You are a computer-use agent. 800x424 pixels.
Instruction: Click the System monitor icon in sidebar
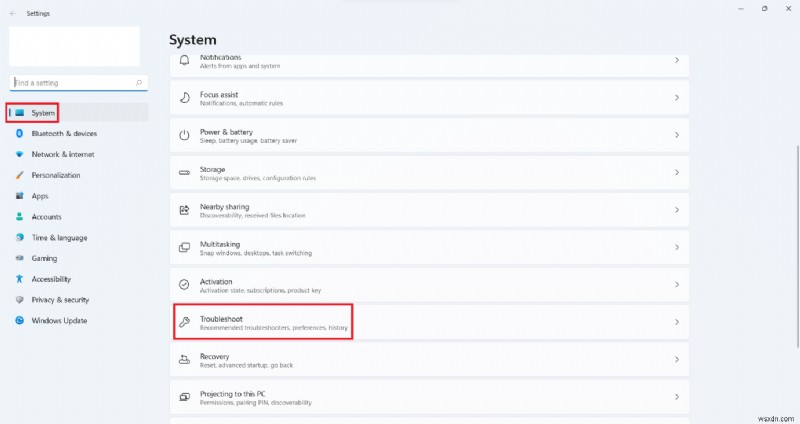pos(19,113)
